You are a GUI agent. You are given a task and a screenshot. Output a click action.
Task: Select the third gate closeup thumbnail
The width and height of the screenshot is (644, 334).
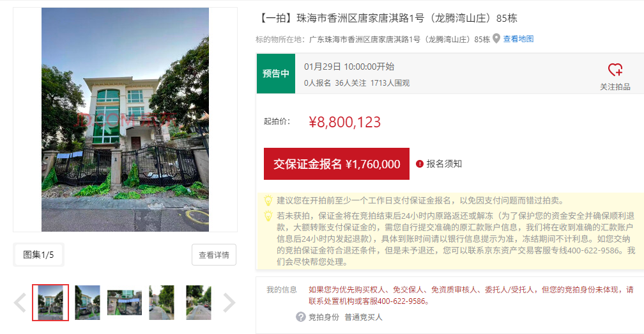[x=125, y=303]
